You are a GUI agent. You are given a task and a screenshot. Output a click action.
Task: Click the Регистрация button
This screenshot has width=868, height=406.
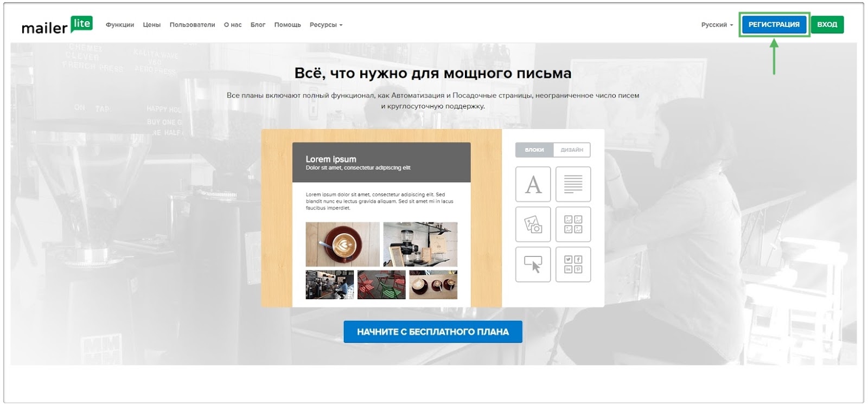point(774,25)
